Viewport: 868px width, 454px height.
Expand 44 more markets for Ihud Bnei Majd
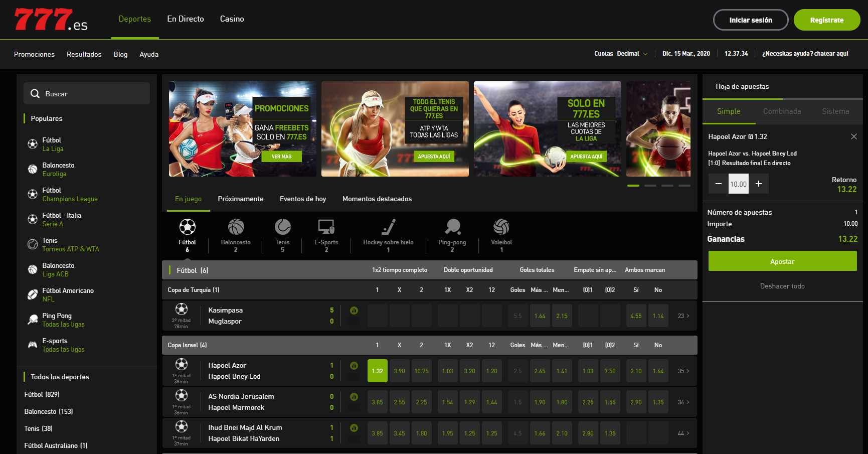click(683, 433)
